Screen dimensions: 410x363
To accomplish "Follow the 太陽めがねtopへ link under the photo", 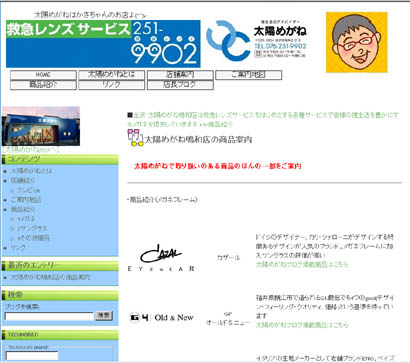I will 31,150.
